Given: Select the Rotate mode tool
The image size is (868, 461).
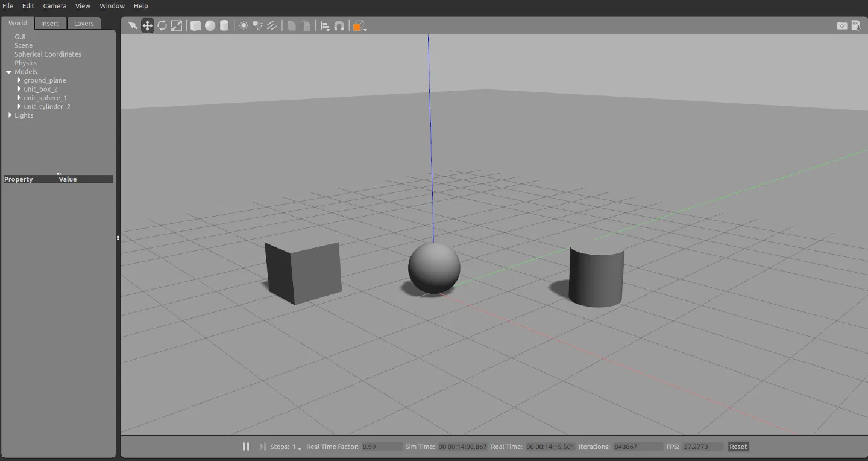Looking at the screenshot, I should pos(162,25).
